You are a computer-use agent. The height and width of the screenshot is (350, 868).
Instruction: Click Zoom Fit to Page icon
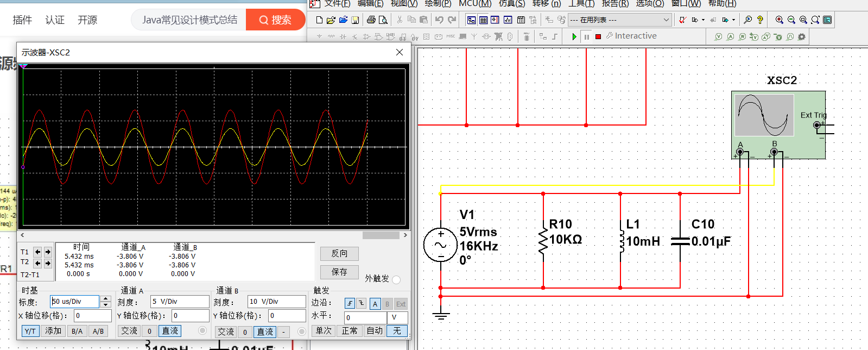pyautogui.click(x=815, y=20)
